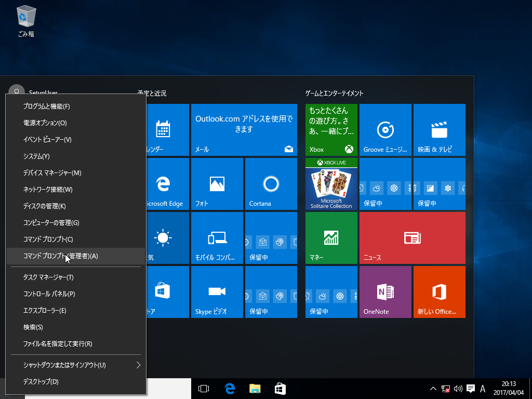Launch the Xbox tile
This screenshot has width=532, height=399.
[x=331, y=129]
